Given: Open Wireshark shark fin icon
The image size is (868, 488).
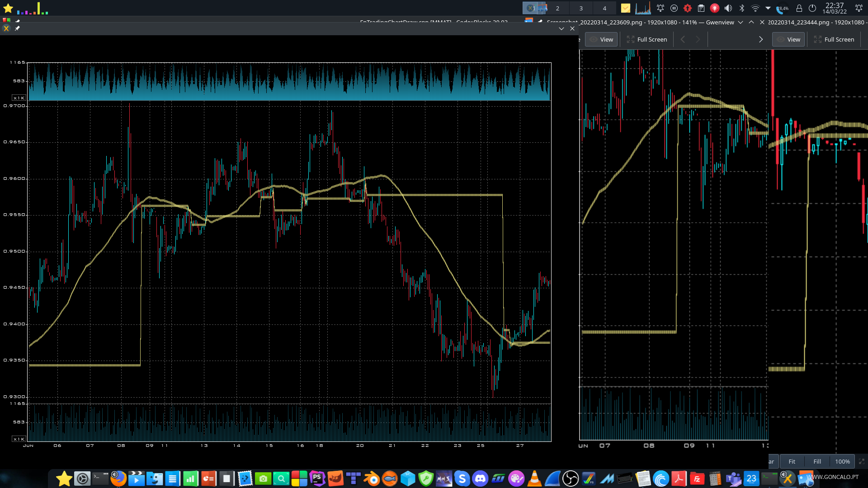Looking at the screenshot, I should click(x=552, y=478).
